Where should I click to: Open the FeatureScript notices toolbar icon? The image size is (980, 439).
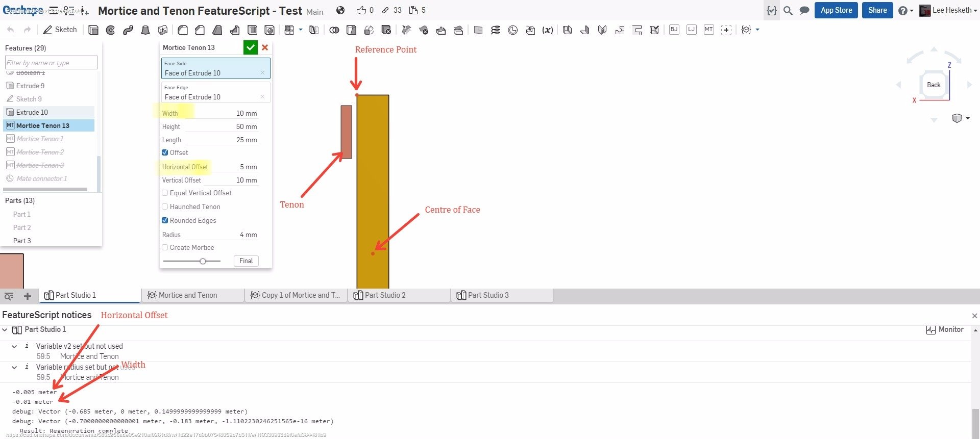click(x=771, y=10)
